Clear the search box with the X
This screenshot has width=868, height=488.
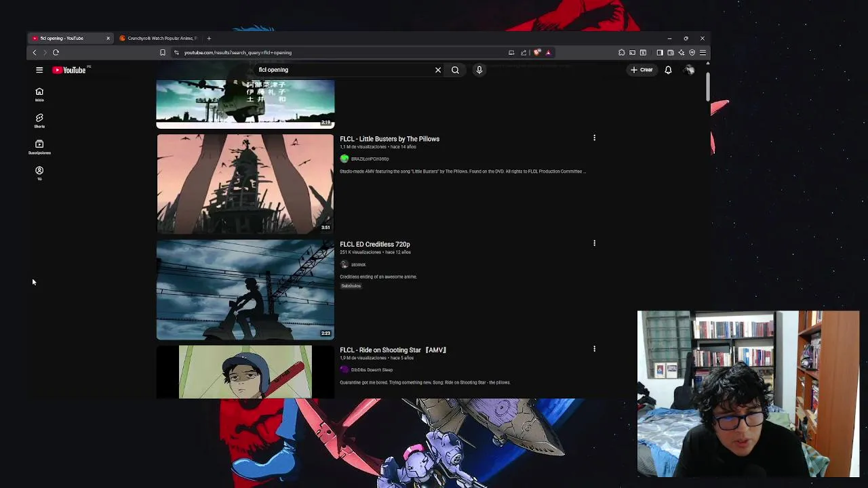pyautogui.click(x=438, y=70)
